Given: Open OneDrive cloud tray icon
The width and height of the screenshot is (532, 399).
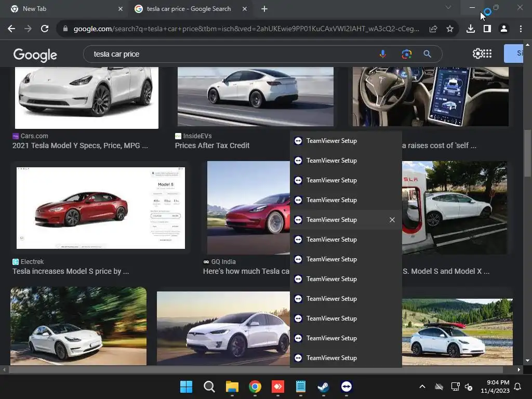Looking at the screenshot, I should click(439, 387).
